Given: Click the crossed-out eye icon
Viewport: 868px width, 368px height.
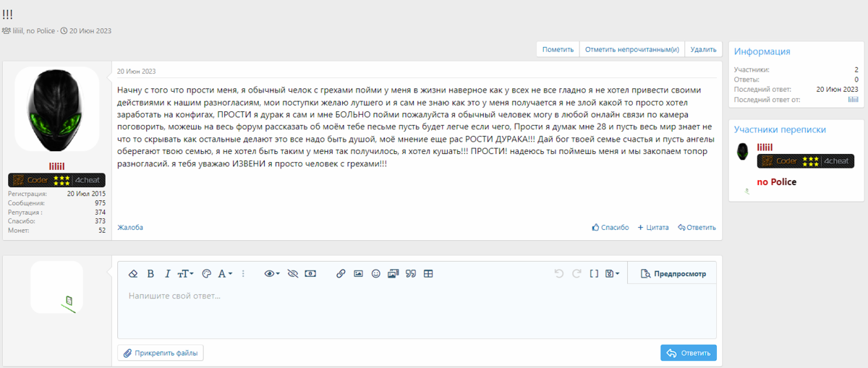Looking at the screenshot, I should (292, 274).
